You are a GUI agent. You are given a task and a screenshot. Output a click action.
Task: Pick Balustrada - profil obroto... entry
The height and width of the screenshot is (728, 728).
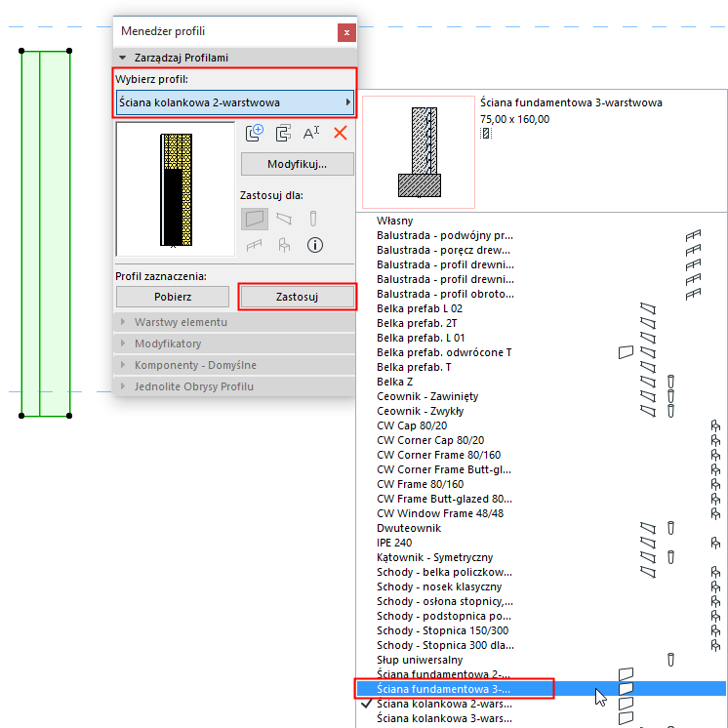(x=541, y=294)
